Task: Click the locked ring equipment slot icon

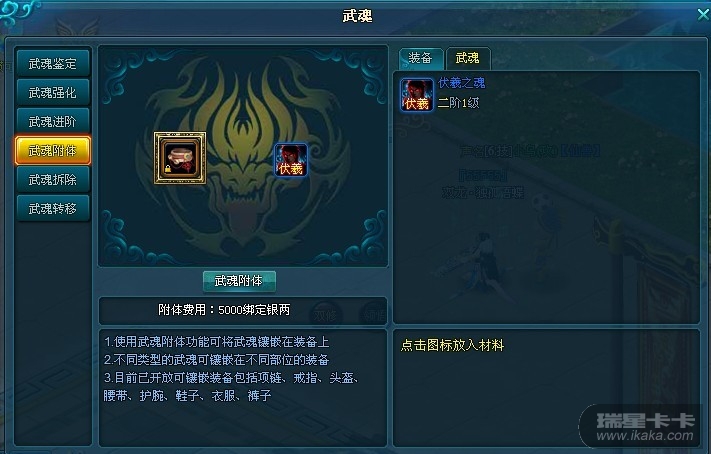Action: [180, 158]
